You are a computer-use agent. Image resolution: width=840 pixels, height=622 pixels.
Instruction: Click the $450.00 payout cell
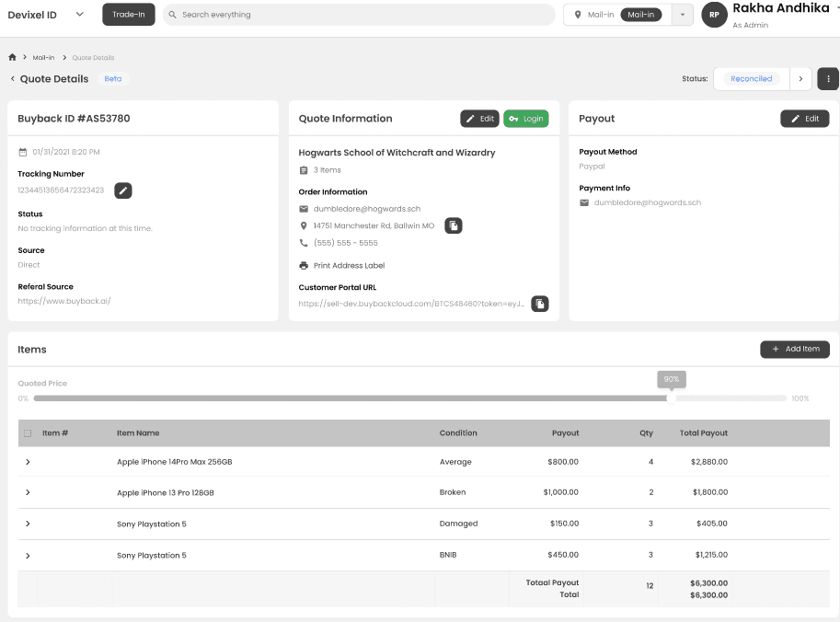click(x=563, y=555)
